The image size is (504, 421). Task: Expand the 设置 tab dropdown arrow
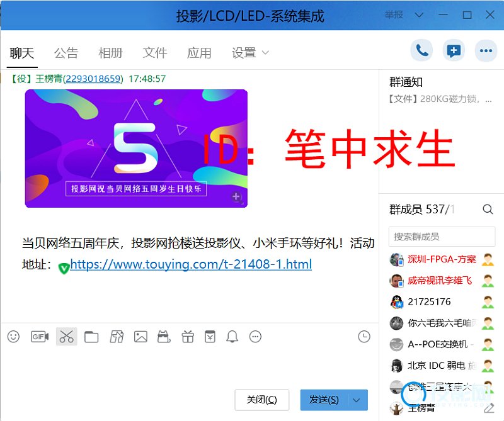(x=265, y=53)
